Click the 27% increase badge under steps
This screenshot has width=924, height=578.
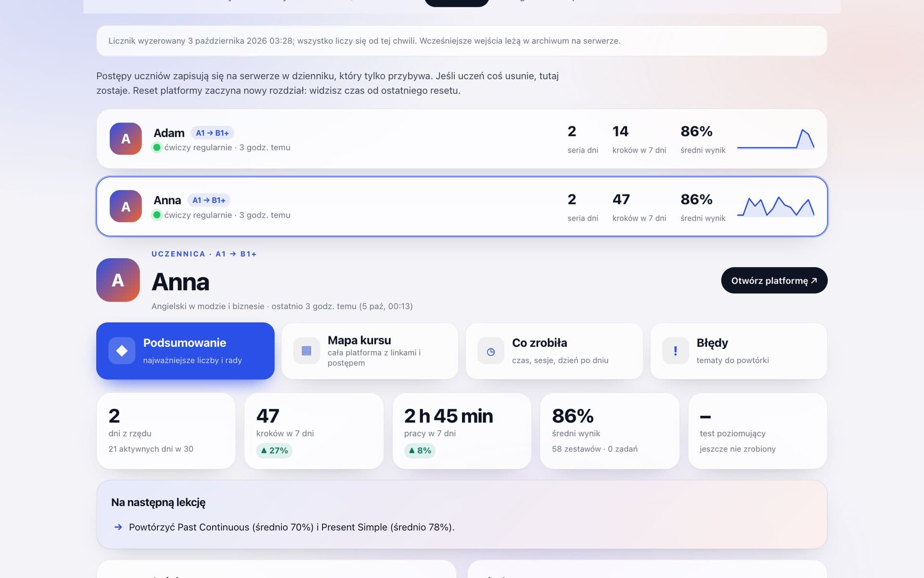coord(274,450)
